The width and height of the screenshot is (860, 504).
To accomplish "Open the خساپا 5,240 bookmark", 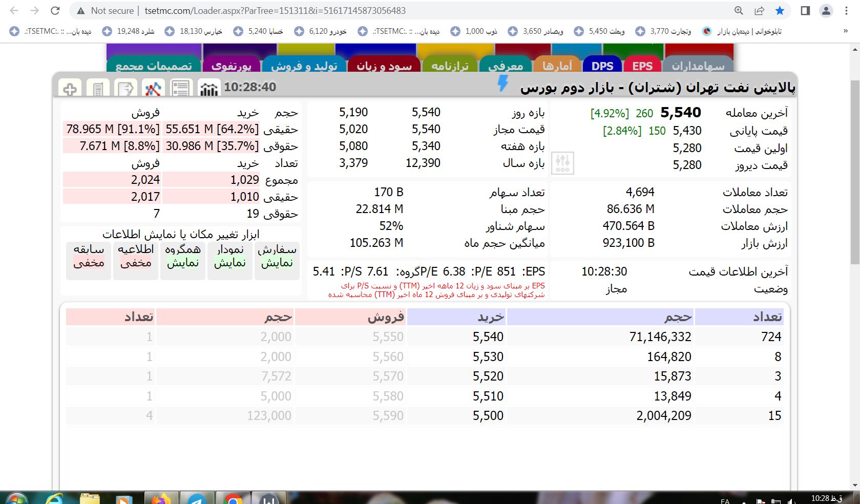I will tap(259, 31).
